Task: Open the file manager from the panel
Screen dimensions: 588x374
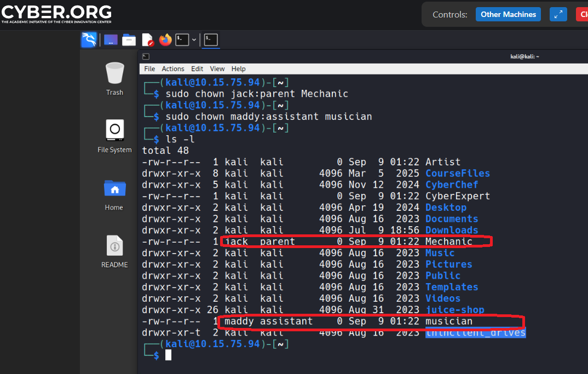Action: coord(129,40)
